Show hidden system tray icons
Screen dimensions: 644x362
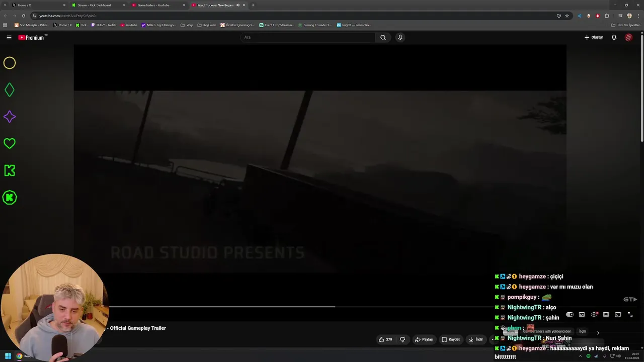pos(580,356)
